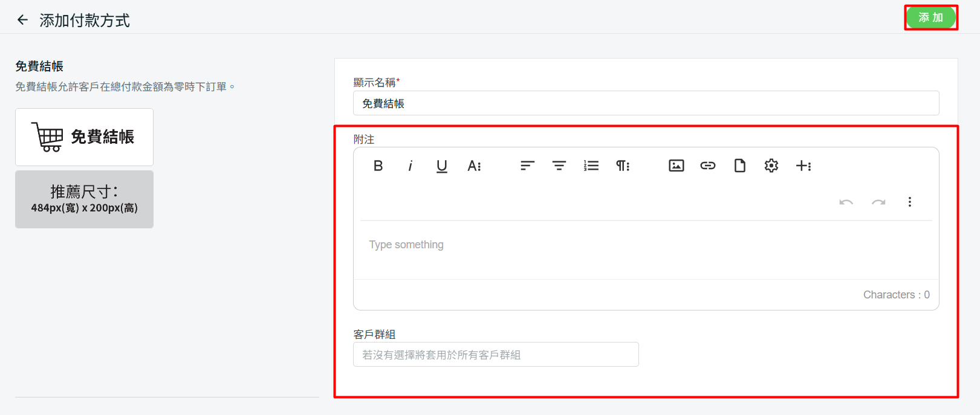The height and width of the screenshot is (415, 980).
Task: Open the 客戶群組 selection field
Action: tap(495, 355)
